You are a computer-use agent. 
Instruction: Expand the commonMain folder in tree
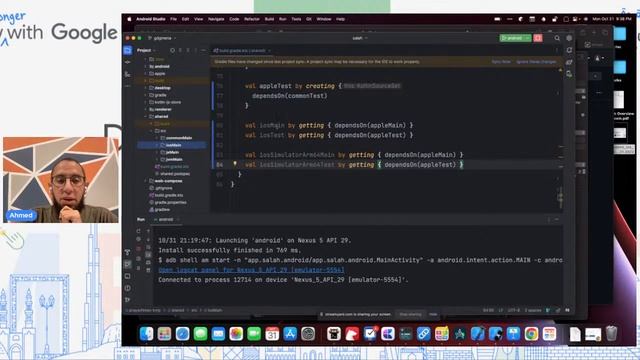tap(157, 138)
